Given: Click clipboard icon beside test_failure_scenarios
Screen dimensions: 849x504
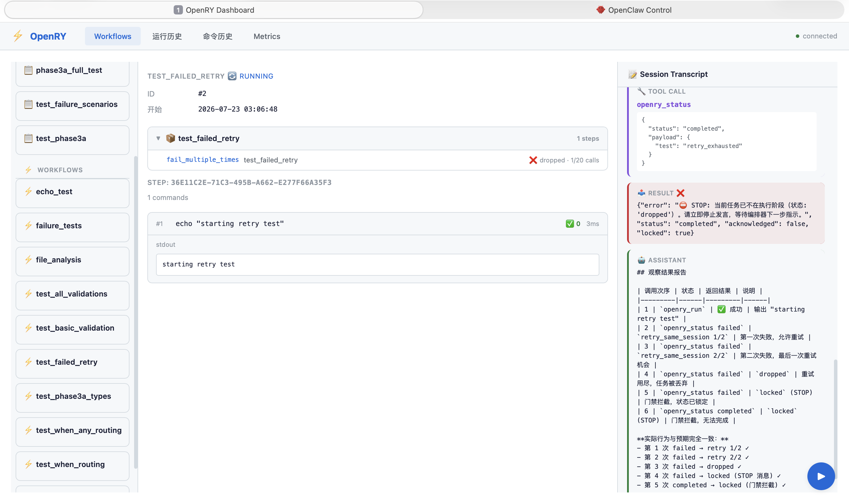Looking at the screenshot, I should [x=28, y=104].
